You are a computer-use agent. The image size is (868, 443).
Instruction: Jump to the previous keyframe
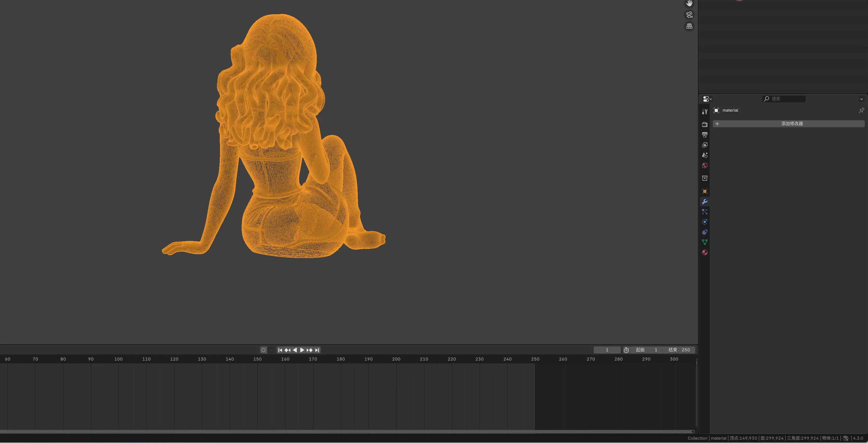[x=287, y=350]
